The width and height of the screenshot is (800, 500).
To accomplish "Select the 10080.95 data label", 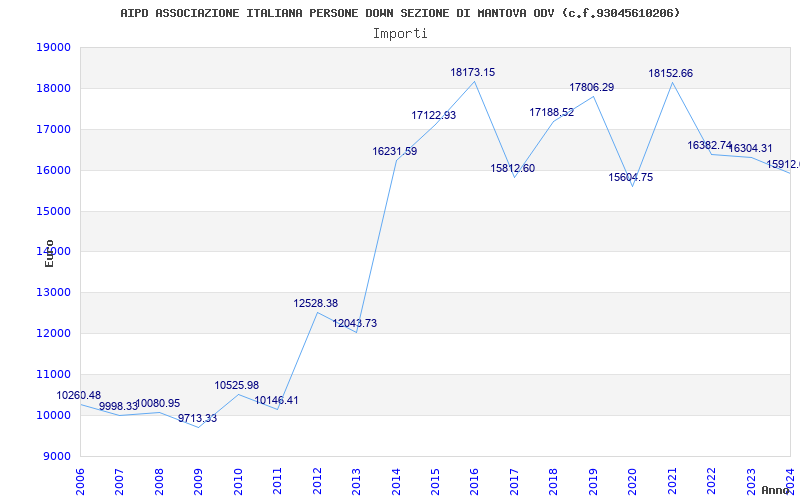I will (158, 404).
